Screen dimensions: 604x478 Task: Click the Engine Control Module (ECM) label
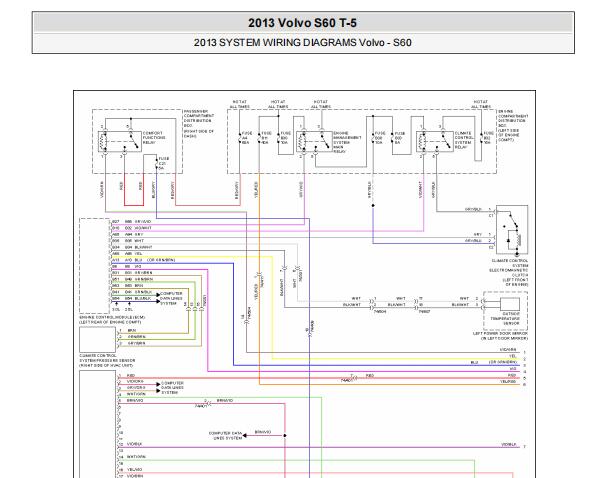(x=112, y=320)
